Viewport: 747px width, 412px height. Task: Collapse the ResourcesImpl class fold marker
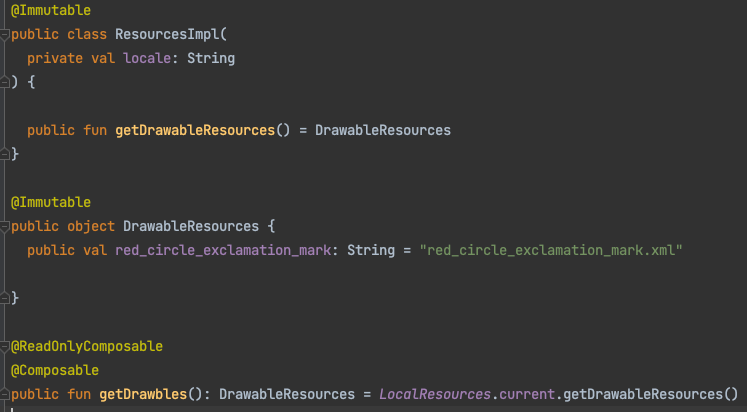[x=5, y=34]
